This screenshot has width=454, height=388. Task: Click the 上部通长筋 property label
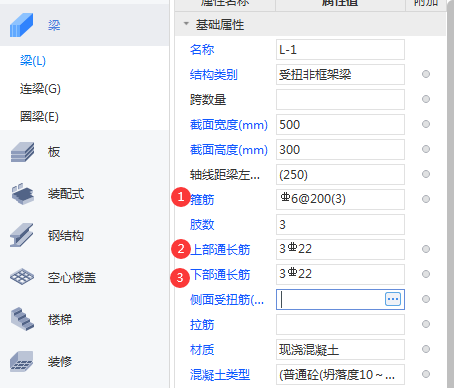click(x=220, y=250)
